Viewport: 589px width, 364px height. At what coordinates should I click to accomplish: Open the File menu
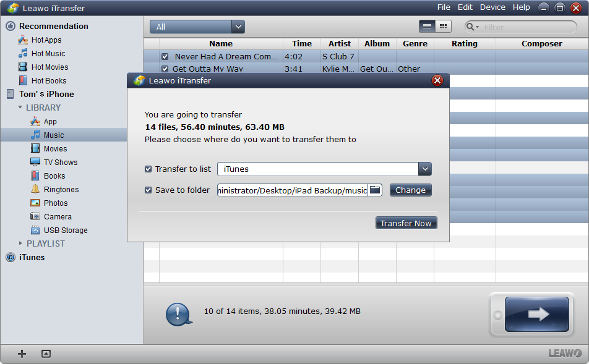click(x=444, y=7)
